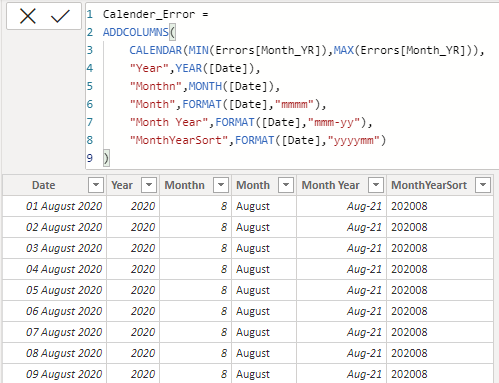499x383 pixels.
Task: Click the cell 08 August 2020
Action: (55, 353)
